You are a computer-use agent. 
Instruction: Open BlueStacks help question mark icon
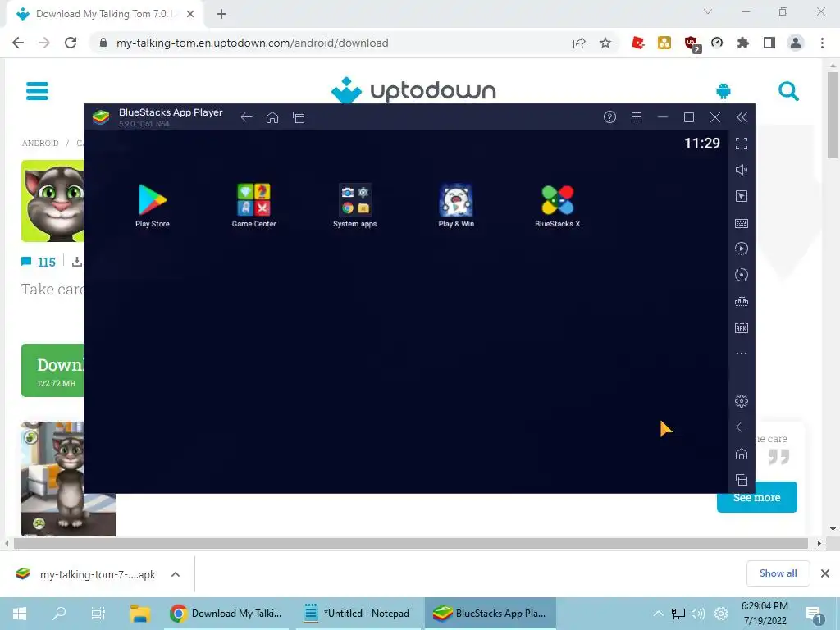point(609,117)
